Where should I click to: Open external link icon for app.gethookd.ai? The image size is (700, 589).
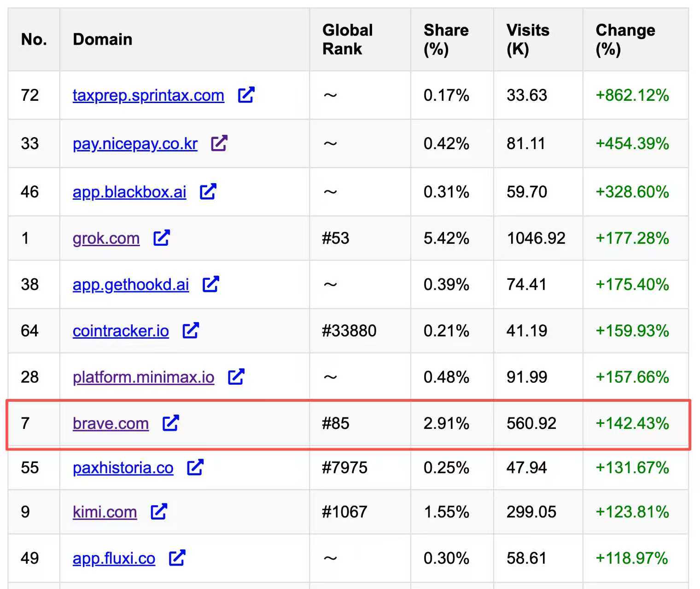(x=211, y=284)
